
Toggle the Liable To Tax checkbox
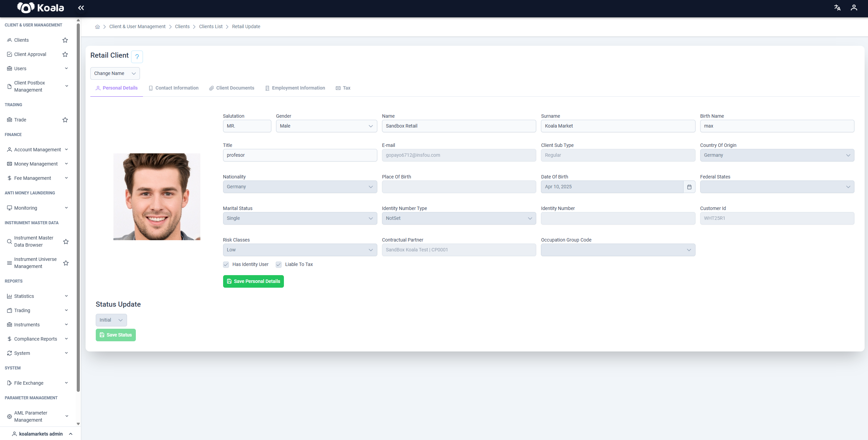click(278, 265)
